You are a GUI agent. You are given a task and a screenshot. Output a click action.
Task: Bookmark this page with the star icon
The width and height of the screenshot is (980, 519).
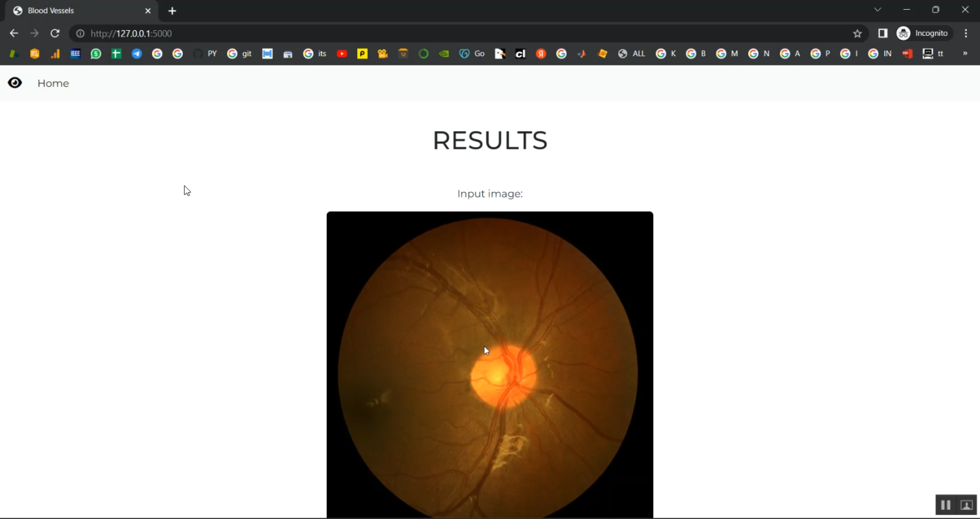click(x=858, y=33)
